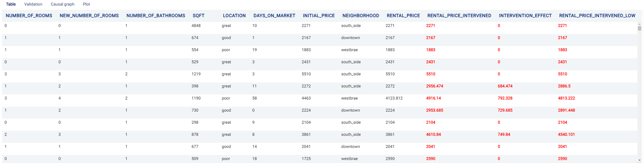644x163 pixels.
Task: Open the Causal graph tab
Action: click(x=63, y=4)
